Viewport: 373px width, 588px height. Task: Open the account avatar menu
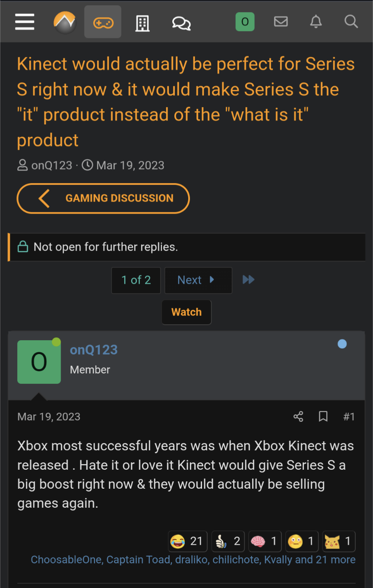pos(245,22)
